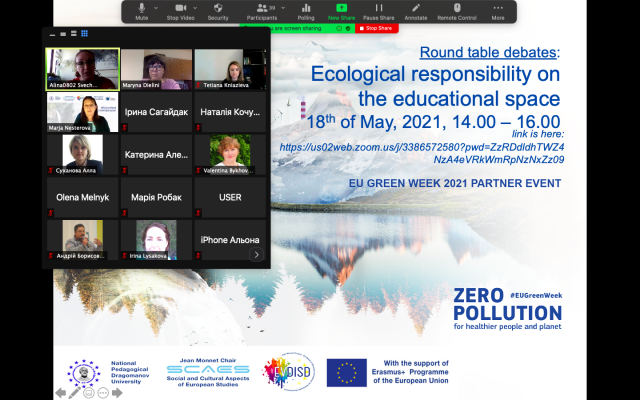This screenshot has width=640, height=400.
Task: Select the Ірина Сагайдак participant tile
Action: coord(156,112)
